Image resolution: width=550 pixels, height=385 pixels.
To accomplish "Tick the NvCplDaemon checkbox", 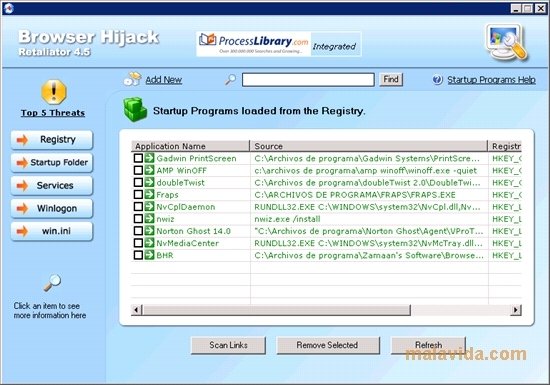I will point(138,207).
